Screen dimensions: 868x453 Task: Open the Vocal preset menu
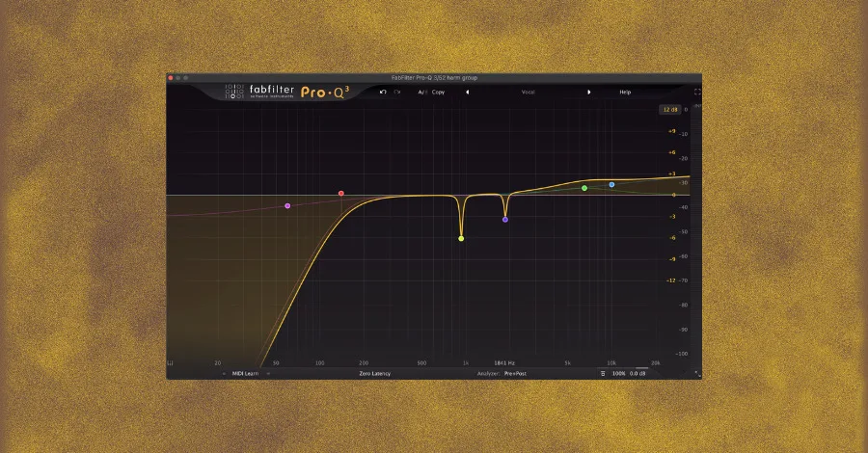coord(529,92)
